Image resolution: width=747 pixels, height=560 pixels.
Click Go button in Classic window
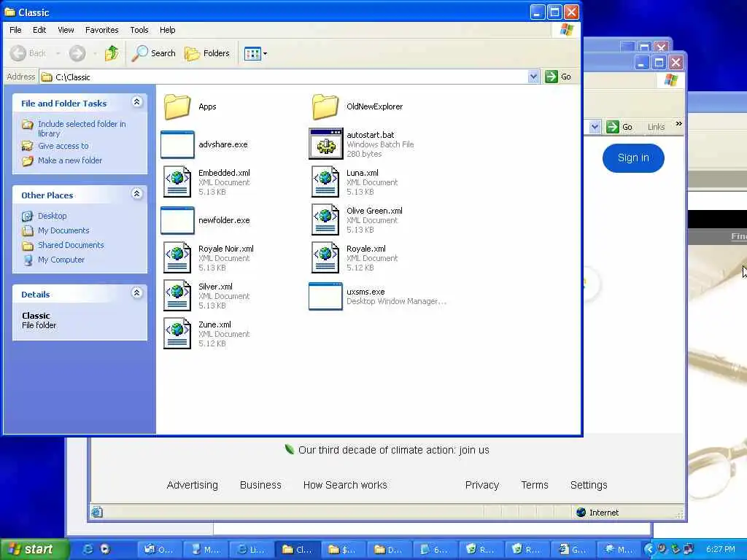558,76
